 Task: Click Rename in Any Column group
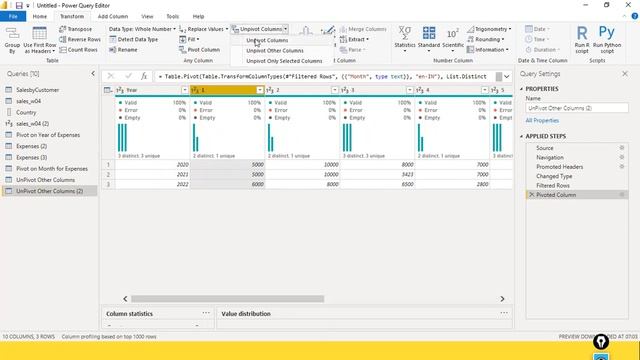[x=123, y=49]
